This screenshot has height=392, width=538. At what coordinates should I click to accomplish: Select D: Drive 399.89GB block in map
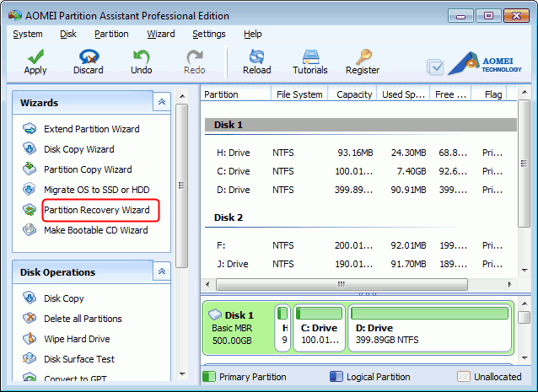click(x=429, y=328)
